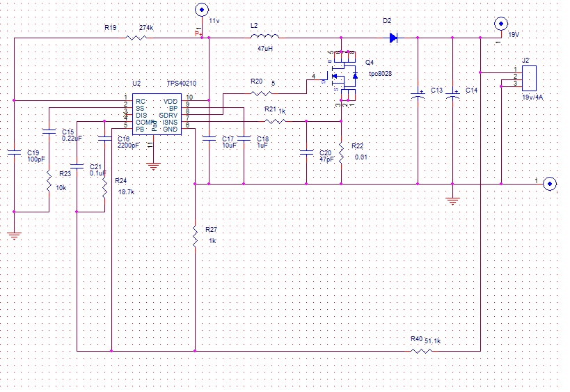
Task: Click the COMP pin label on U2
Action: tap(145, 122)
